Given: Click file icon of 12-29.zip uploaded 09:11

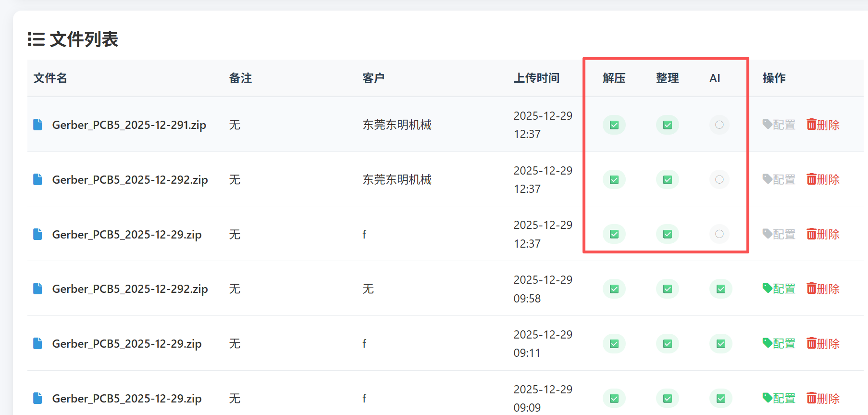Looking at the screenshot, I should pos(37,343).
